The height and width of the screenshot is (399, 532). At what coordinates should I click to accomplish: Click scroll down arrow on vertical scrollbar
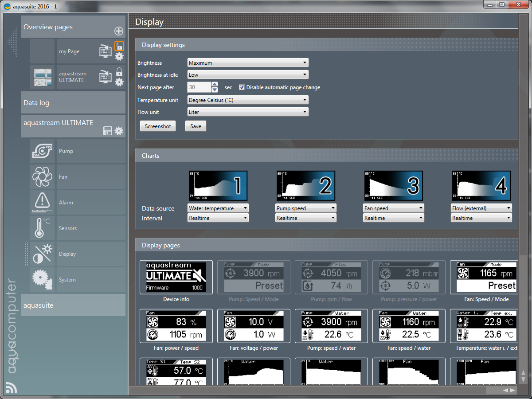(523, 379)
